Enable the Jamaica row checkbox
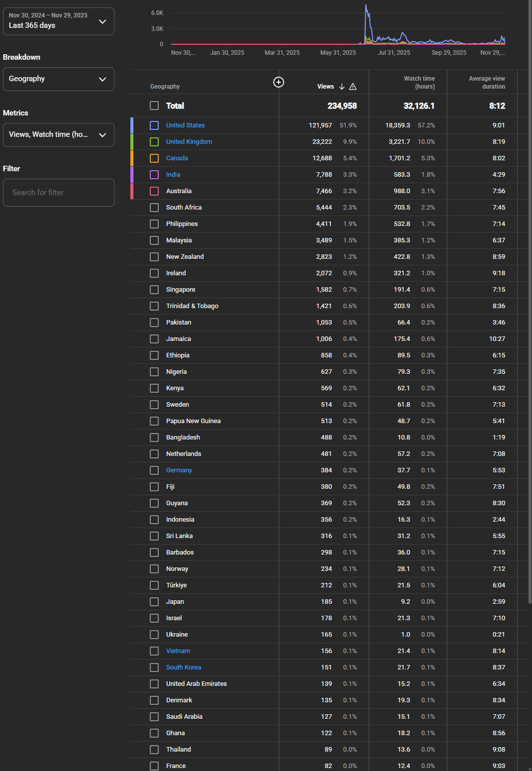 [154, 339]
